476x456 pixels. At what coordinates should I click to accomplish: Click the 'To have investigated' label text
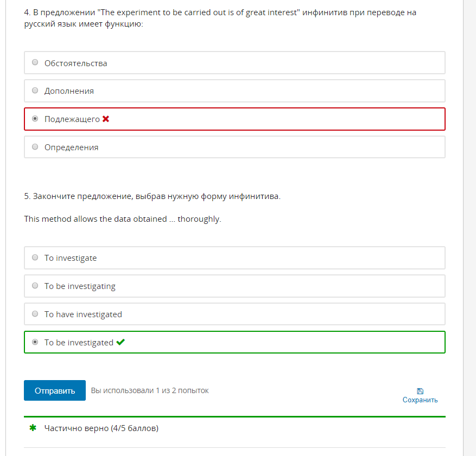pyautogui.click(x=83, y=314)
